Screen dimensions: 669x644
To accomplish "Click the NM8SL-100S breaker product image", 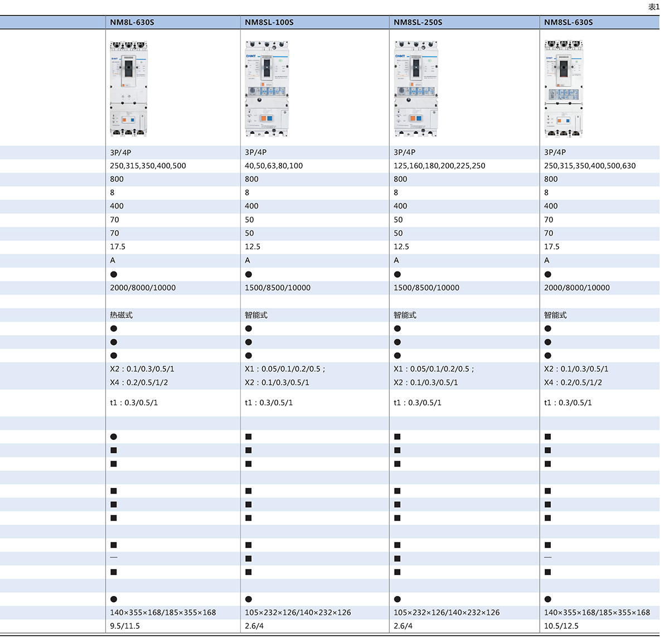I will [267, 89].
